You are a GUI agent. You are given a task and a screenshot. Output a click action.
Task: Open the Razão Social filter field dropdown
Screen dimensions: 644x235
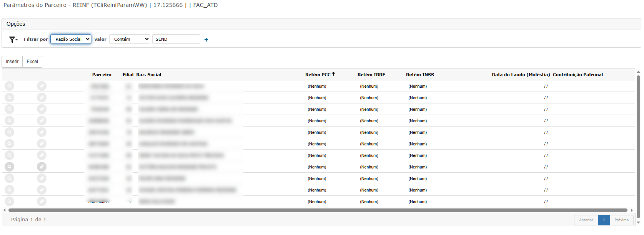coord(71,39)
